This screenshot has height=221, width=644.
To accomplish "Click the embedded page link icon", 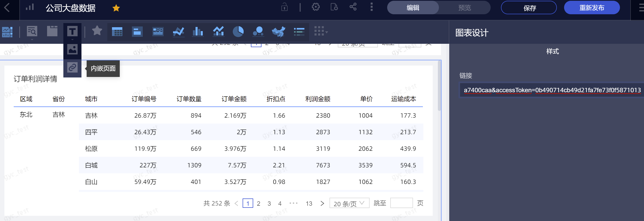I will [72, 68].
